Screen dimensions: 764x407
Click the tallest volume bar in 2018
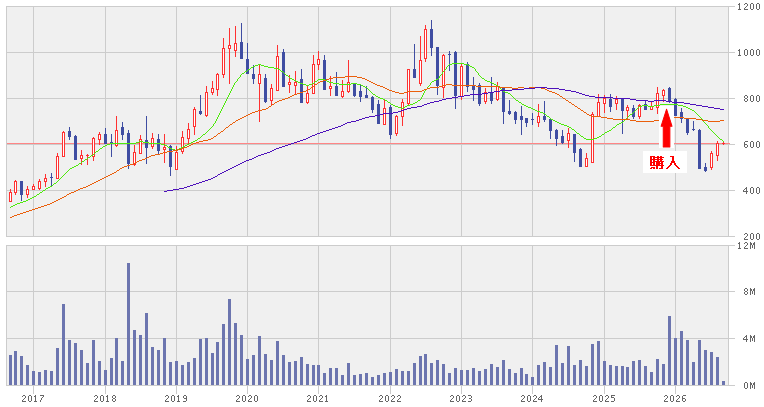click(129, 324)
